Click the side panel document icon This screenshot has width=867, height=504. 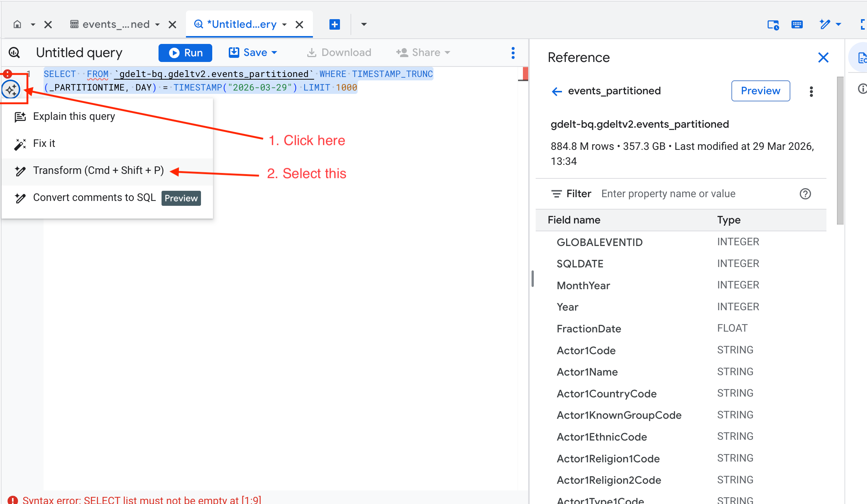pos(862,58)
